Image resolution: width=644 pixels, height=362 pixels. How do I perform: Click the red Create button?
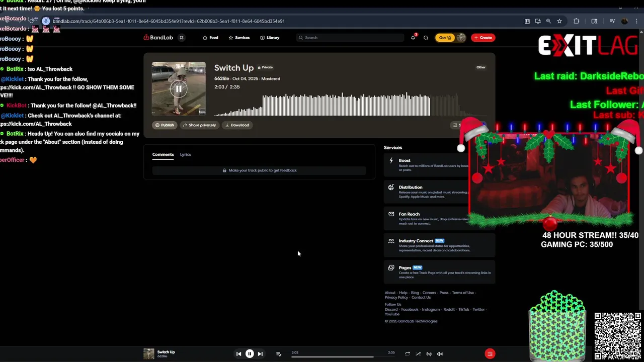coord(483,38)
